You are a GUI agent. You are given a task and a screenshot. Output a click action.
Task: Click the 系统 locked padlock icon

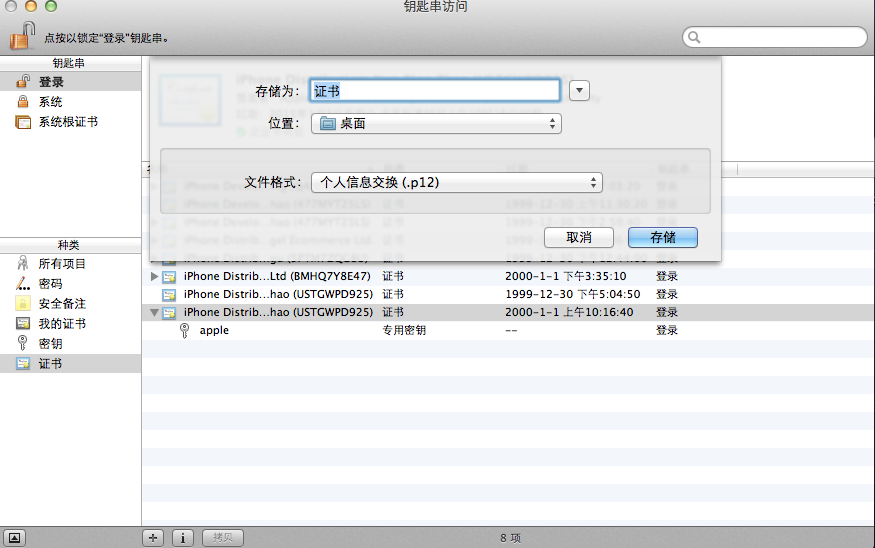point(23,102)
